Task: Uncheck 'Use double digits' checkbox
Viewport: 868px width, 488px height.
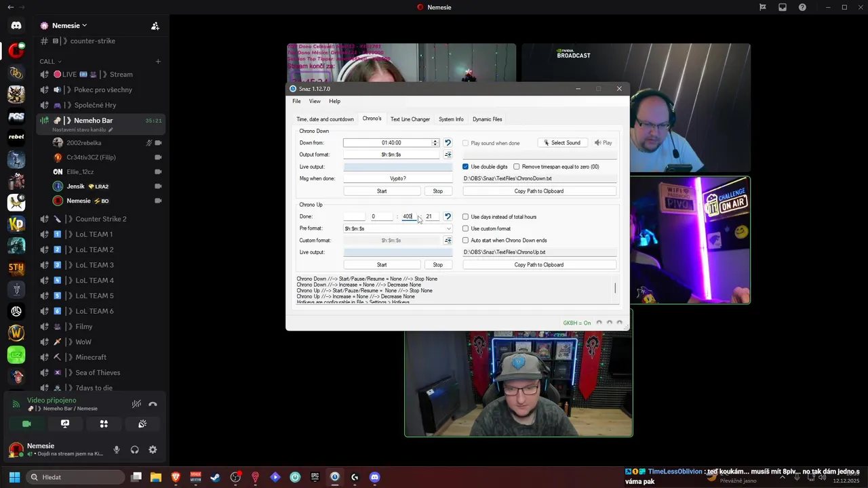Action: coord(465,167)
